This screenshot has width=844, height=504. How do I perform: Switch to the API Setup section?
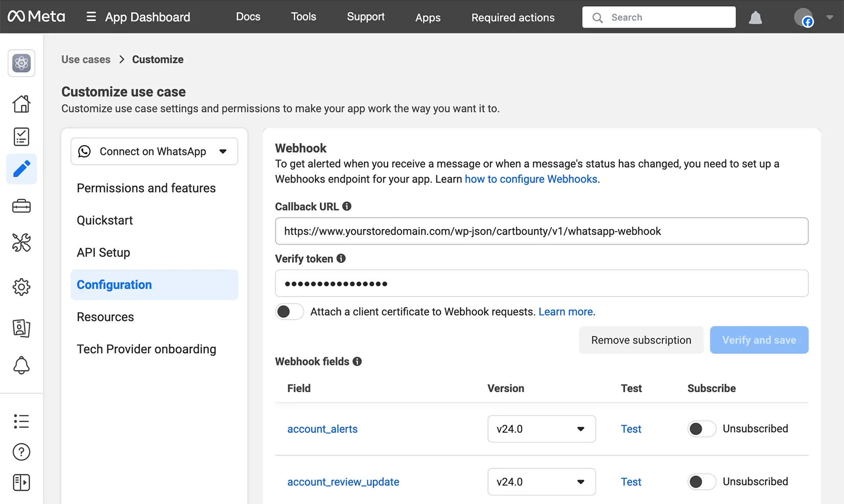coord(103,252)
